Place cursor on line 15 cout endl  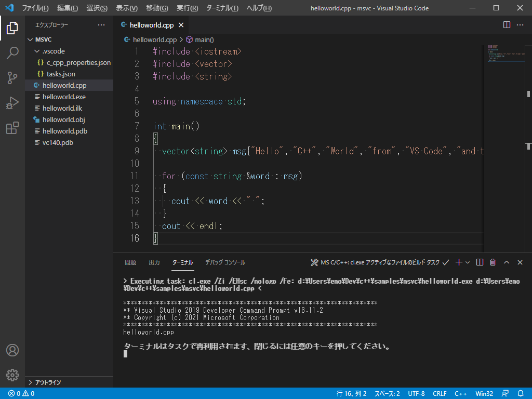192,226
